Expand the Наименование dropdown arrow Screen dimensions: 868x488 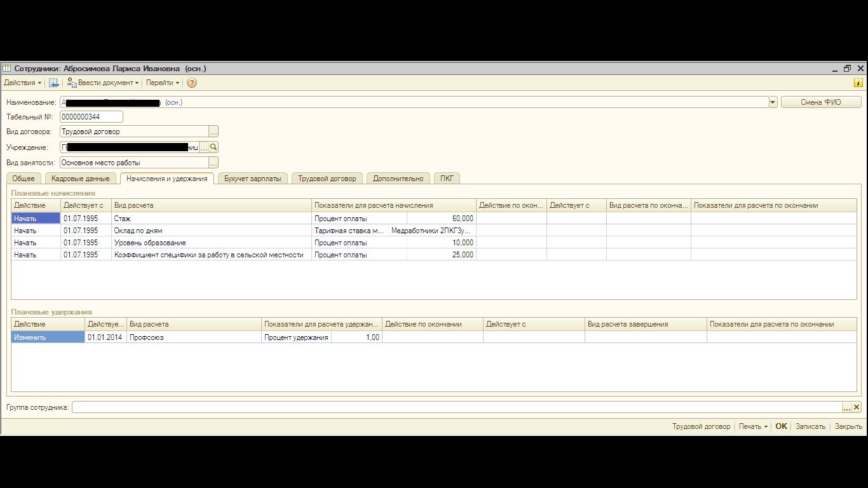(773, 102)
